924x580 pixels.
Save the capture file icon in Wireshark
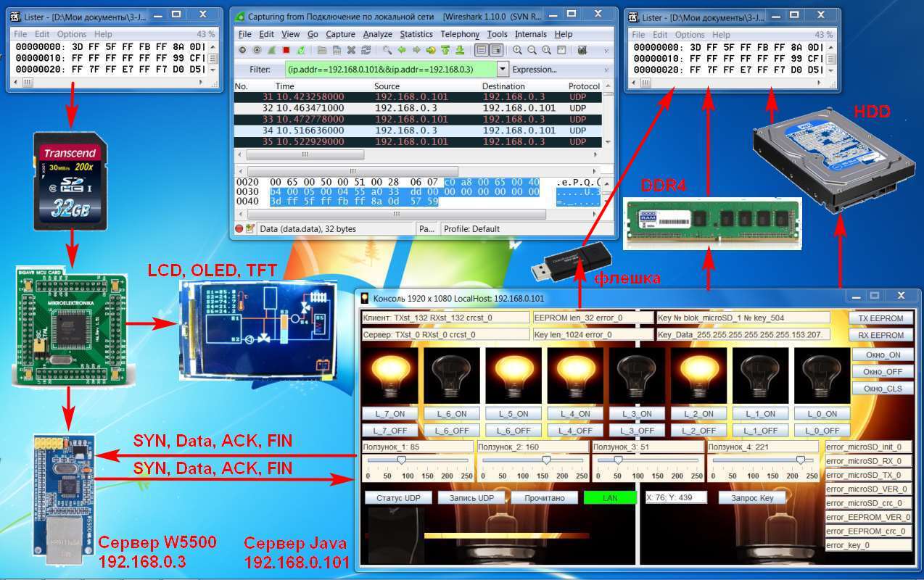(337, 50)
